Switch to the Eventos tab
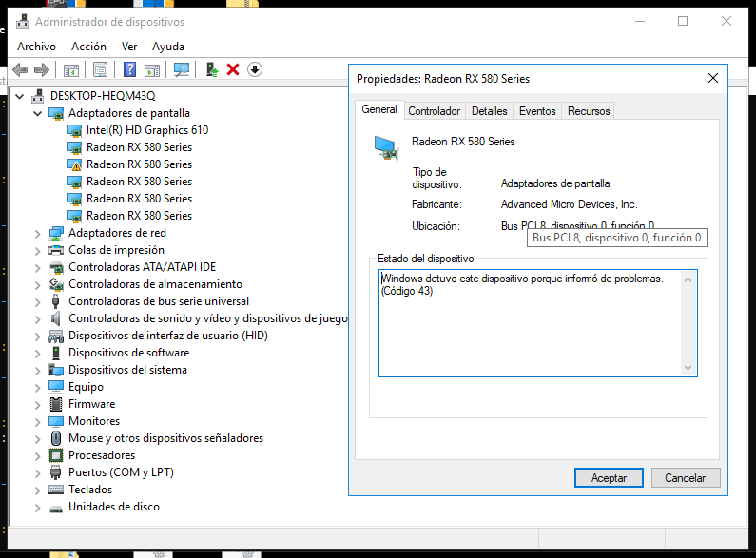This screenshot has width=756, height=558. pyautogui.click(x=537, y=111)
